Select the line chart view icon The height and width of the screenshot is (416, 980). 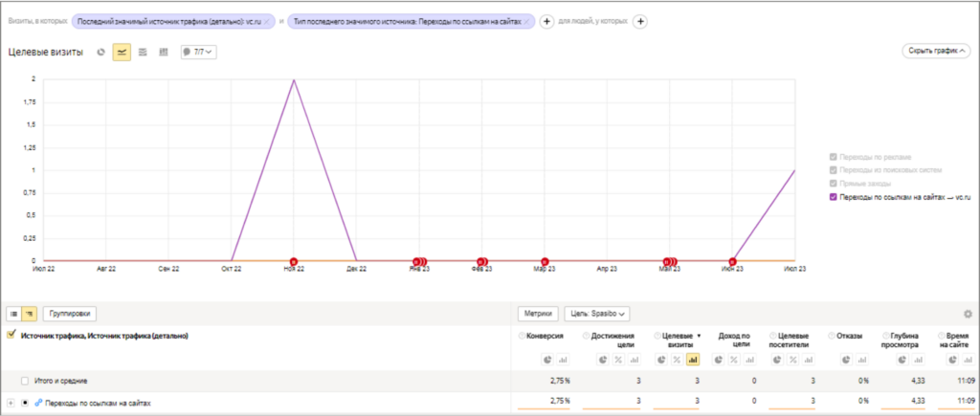(x=122, y=52)
